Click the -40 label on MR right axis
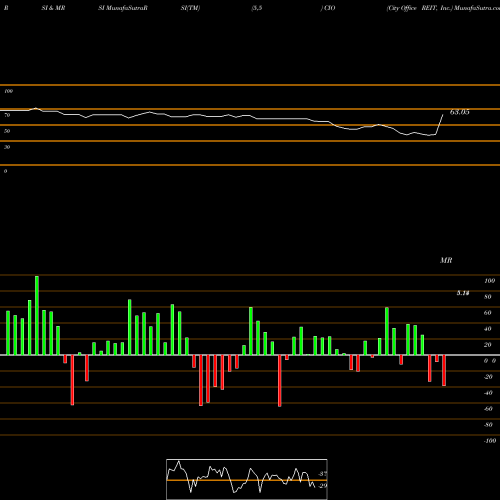Screen dimensions: 500x500 pos(488,393)
